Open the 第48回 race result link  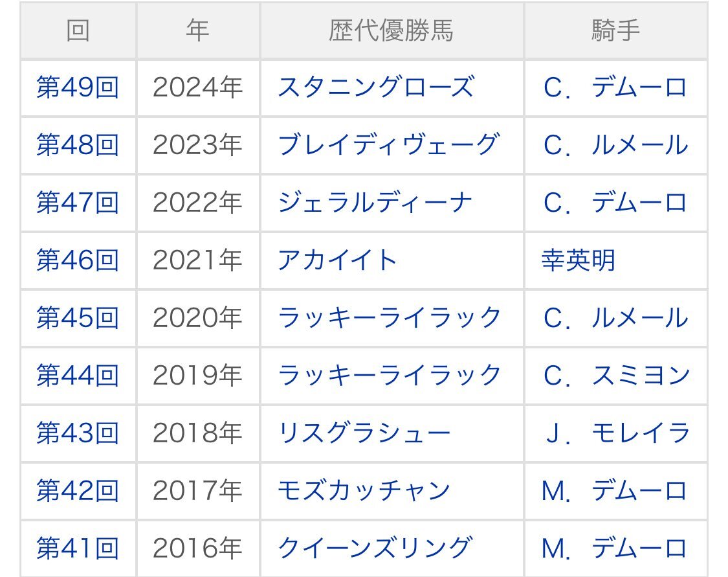(78, 146)
